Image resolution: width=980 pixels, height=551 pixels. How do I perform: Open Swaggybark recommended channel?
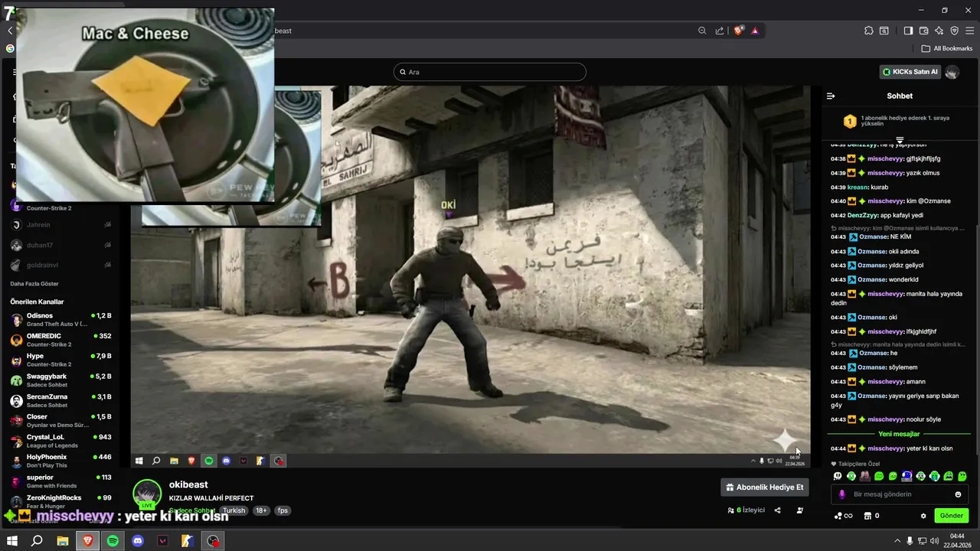click(x=61, y=380)
